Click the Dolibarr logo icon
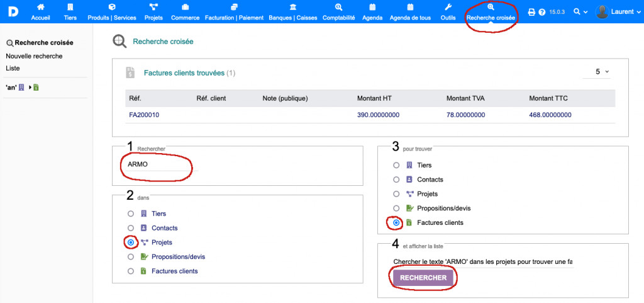The height and width of the screenshot is (303, 644). click(x=12, y=11)
